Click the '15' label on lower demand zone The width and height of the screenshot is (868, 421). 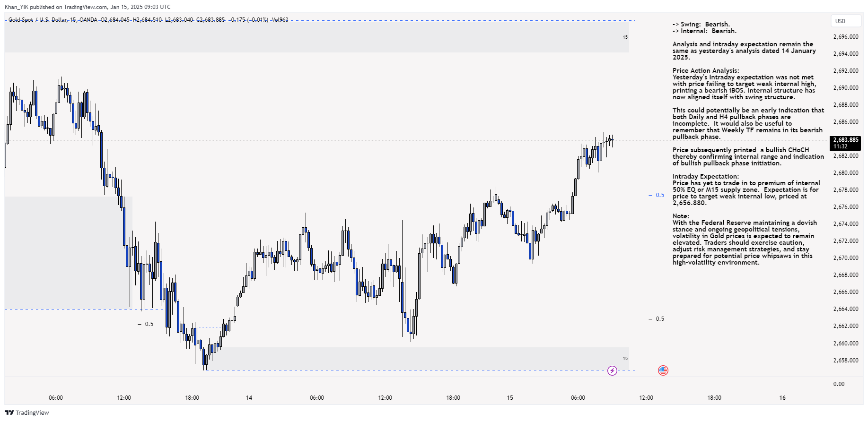pyautogui.click(x=625, y=359)
